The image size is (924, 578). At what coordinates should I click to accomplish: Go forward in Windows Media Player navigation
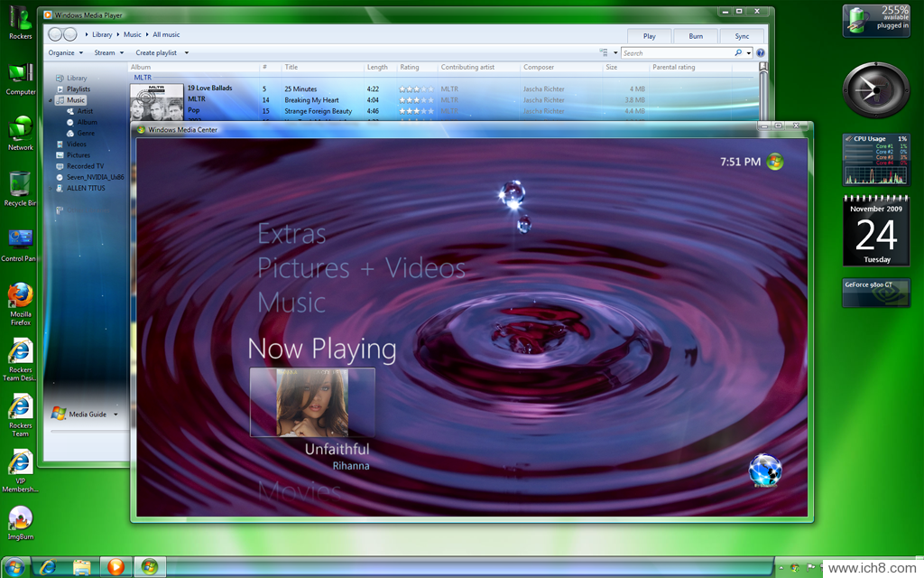(70, 35)
